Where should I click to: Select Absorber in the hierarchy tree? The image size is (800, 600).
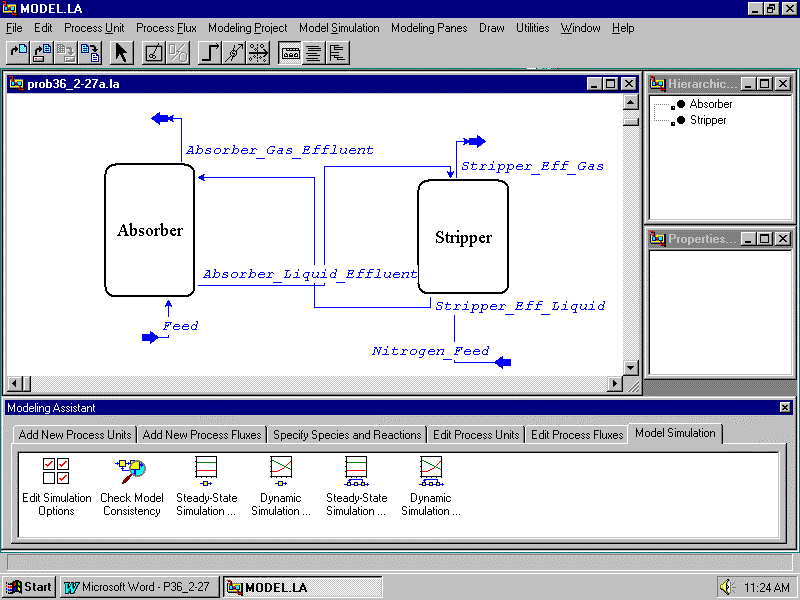710,104
